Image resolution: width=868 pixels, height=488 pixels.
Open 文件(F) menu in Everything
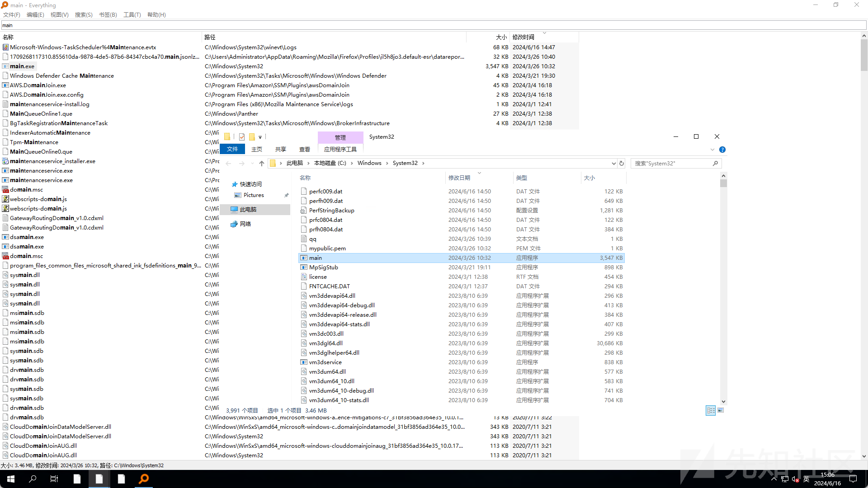[12, 15]
